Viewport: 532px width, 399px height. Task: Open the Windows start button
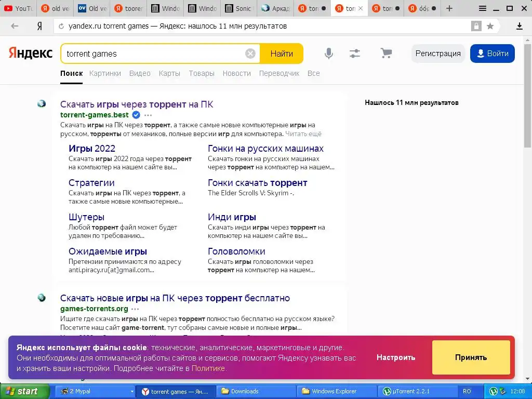pos(24,391)
